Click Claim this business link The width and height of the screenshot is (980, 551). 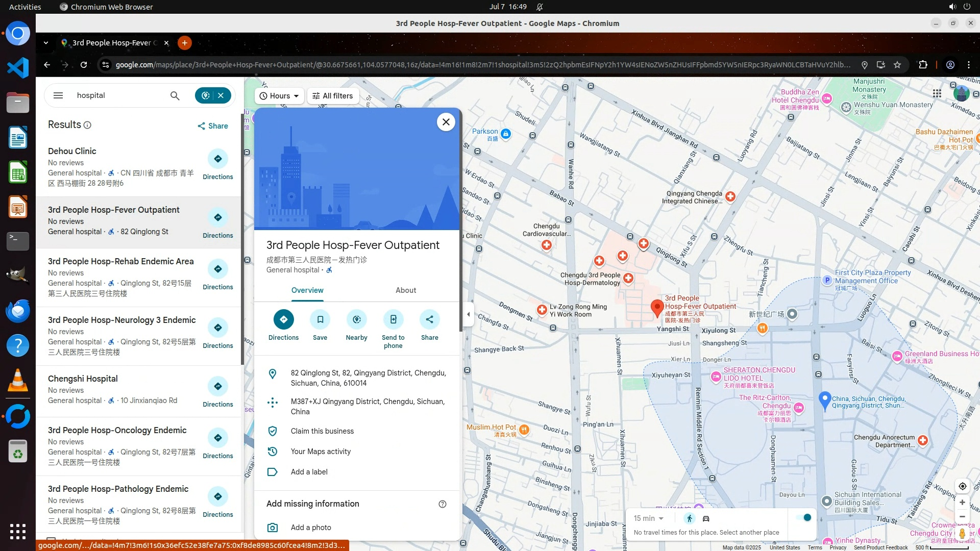(322, 431)
